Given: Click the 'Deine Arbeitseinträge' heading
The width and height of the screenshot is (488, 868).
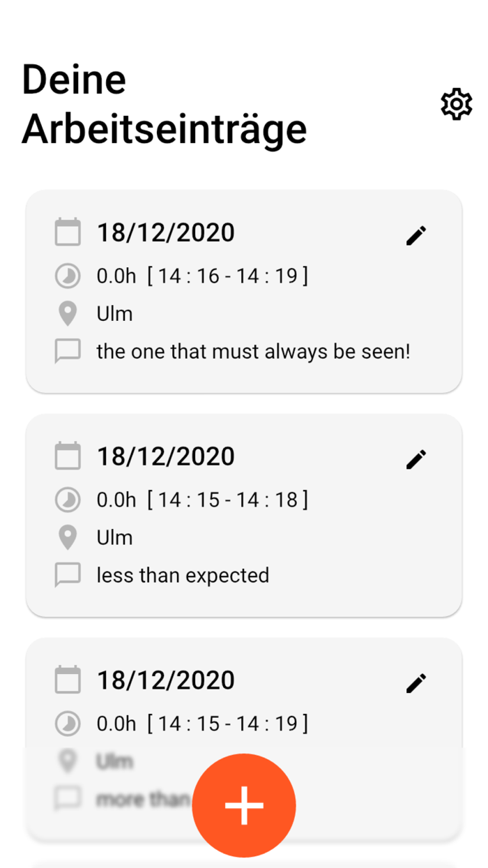Looking at the screenshot, I should click(x=165, y=105).
